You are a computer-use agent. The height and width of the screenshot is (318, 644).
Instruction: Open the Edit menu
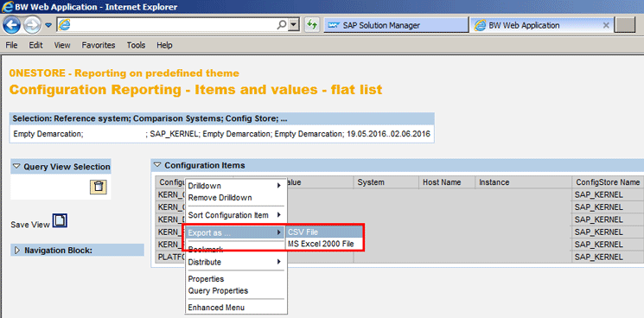pyautogui.click(x=35, y=45)
